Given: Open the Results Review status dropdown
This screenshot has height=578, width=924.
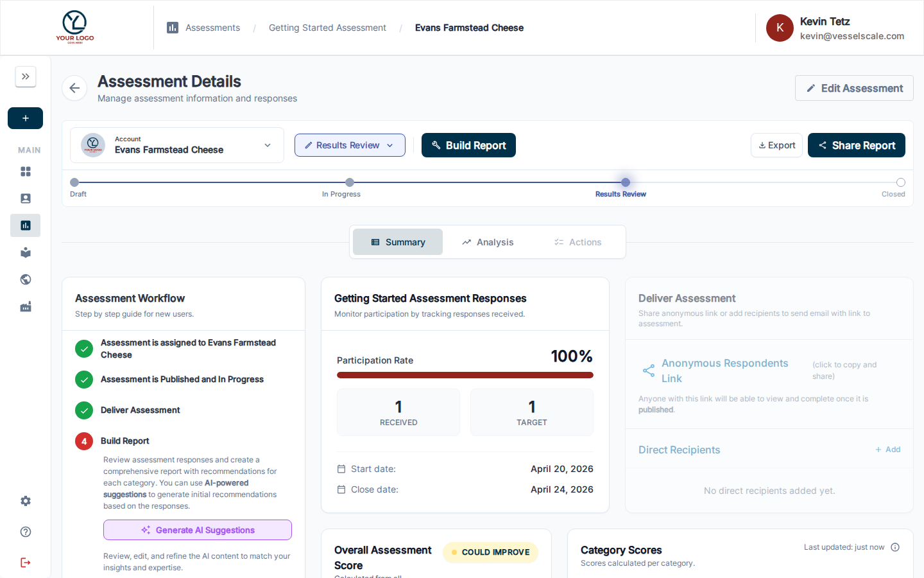Looking at the screenshot, I should [350, 145].
